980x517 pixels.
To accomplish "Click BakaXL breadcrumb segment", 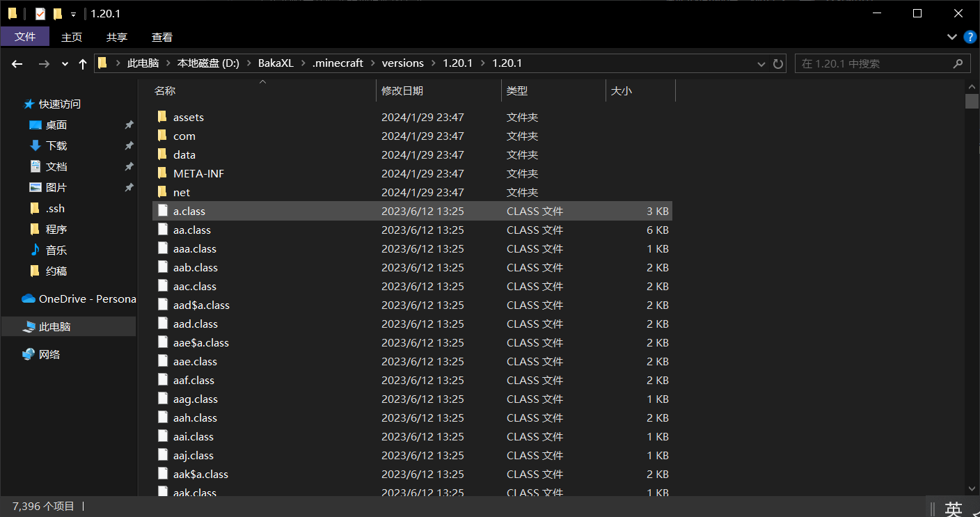I will pos(276,63).
